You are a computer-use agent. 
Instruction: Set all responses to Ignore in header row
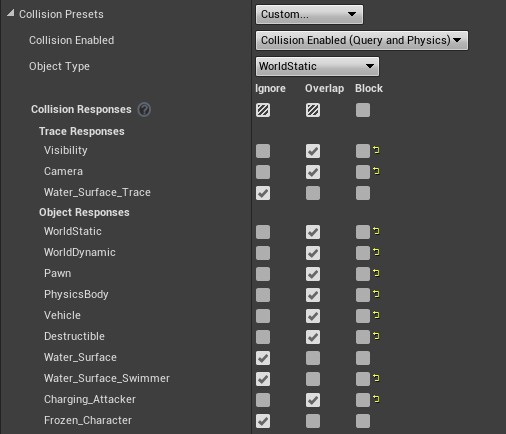[263, 110]
